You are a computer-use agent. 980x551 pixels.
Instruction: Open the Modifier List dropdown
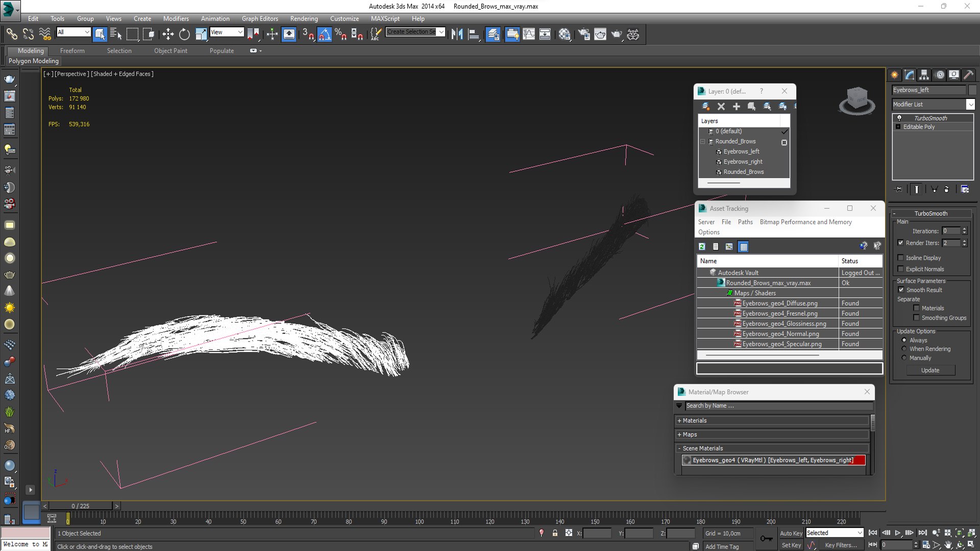click(933, 104)
